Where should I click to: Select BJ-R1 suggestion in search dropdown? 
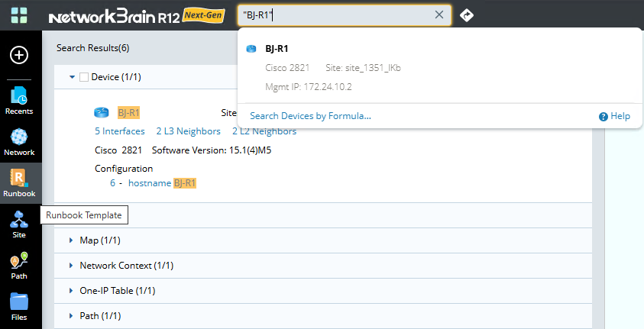coord(277,49)
